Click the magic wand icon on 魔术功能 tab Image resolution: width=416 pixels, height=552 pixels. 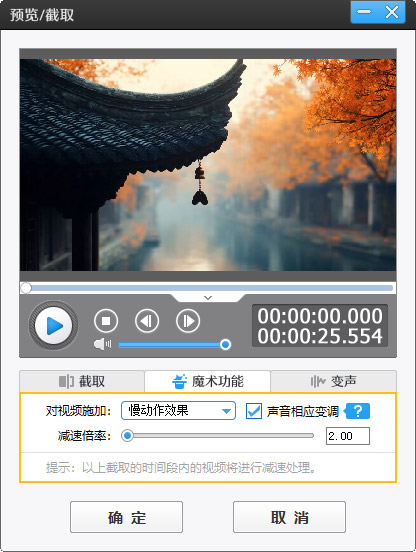click(179, 381)
